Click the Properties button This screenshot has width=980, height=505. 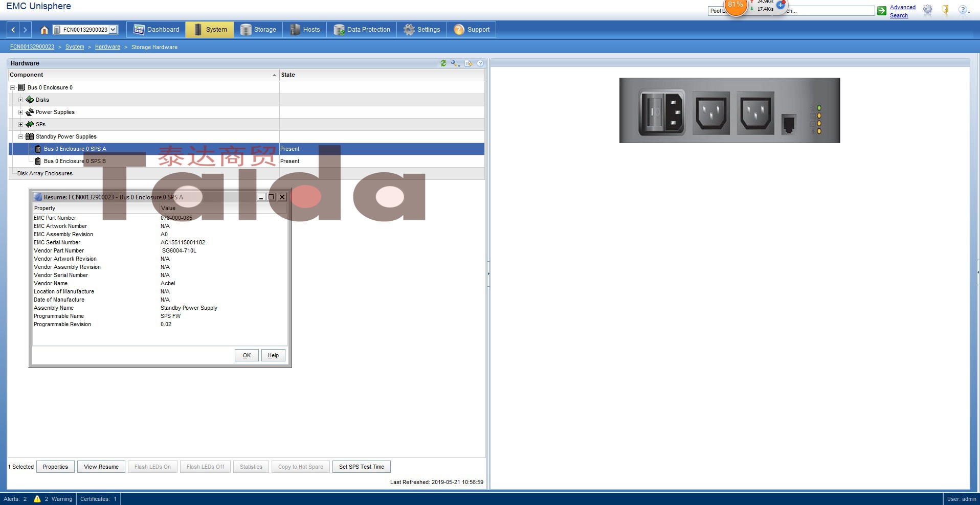click(x=55, y=467)
